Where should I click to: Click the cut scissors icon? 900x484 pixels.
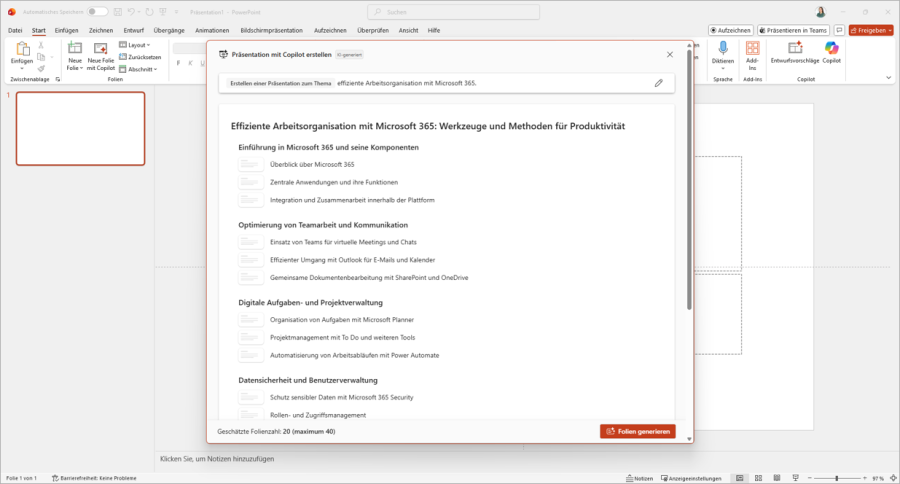41,45
